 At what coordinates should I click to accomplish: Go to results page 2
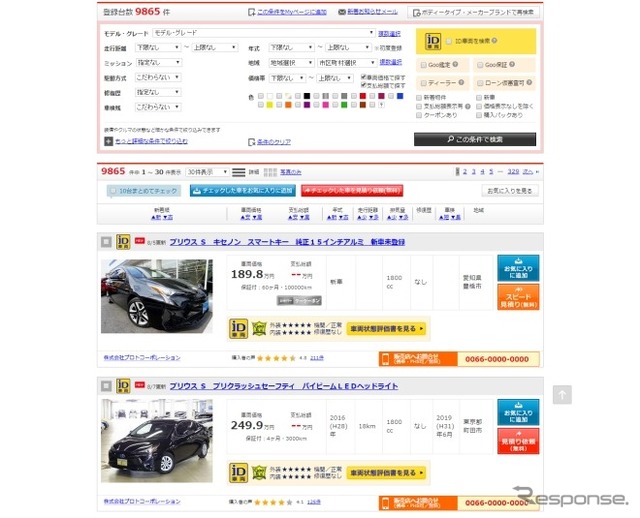[x=464, y=172]
